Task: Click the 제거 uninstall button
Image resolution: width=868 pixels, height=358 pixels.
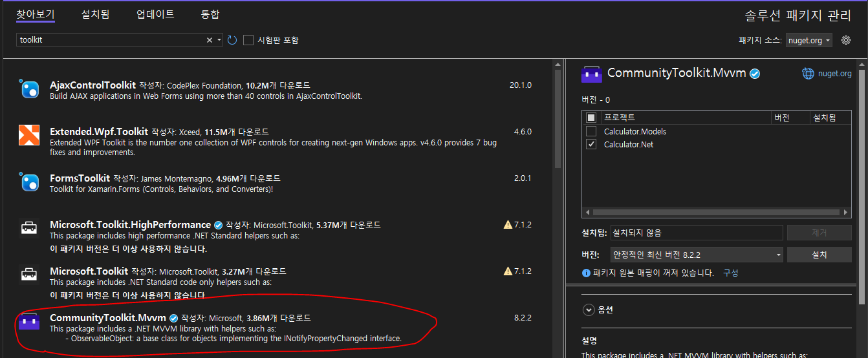Action: point(819,233)
